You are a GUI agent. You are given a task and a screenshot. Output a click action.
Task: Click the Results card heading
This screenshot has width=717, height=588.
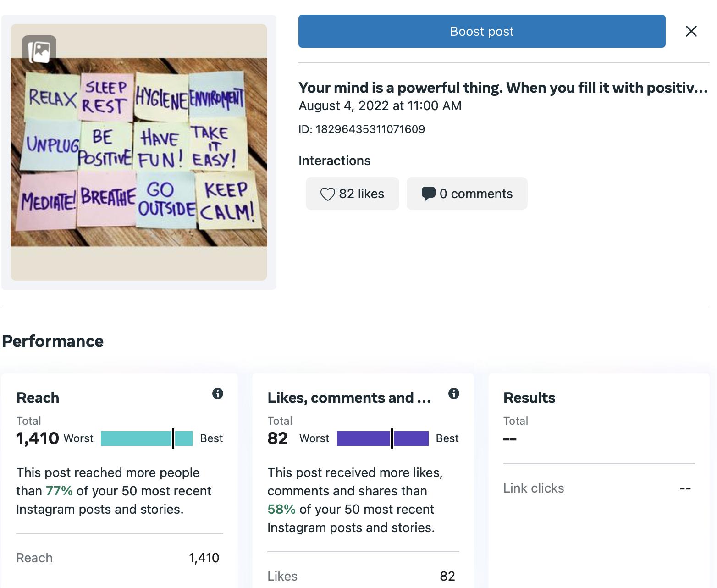tap(529, 398)
